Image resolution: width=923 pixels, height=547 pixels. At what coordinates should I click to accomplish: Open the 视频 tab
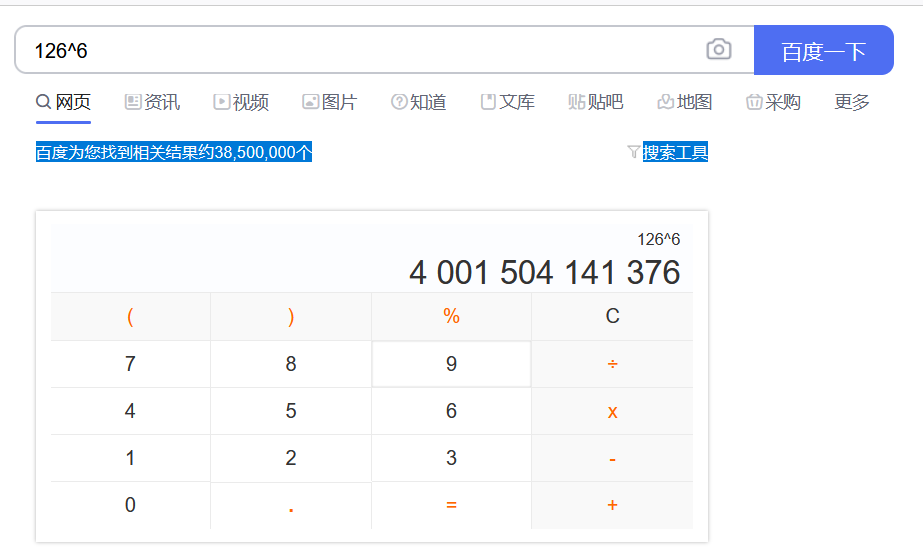pyautogui.click(x=241, y=102)
